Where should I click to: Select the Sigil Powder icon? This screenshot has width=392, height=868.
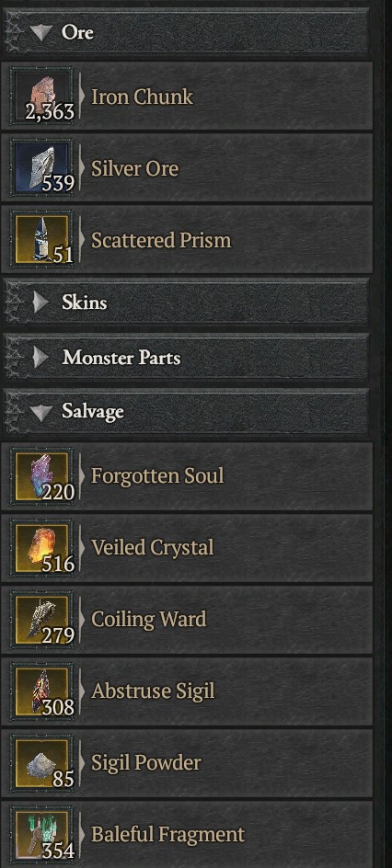[x=41, y=763]
